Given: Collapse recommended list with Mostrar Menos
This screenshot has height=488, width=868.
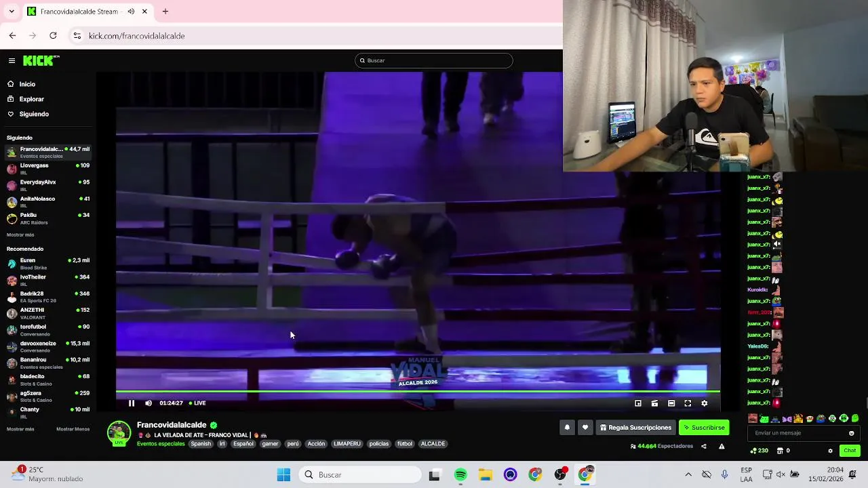Looking at the screenshot, I should click(x=73, y=429).
